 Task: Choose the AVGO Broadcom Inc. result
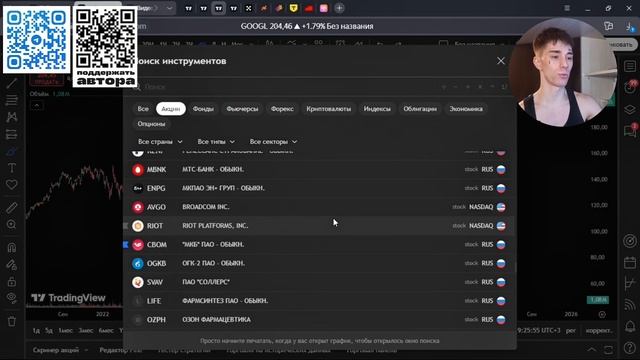(320, 207)
